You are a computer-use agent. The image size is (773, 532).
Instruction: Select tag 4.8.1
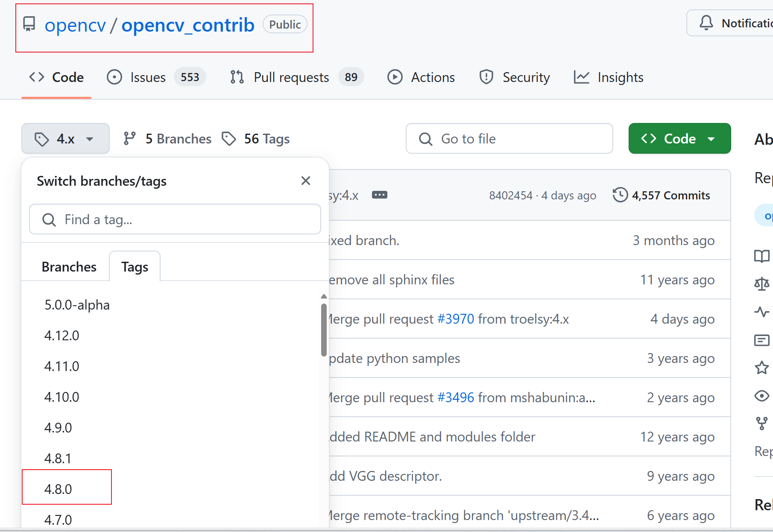[x=58, y=459]
